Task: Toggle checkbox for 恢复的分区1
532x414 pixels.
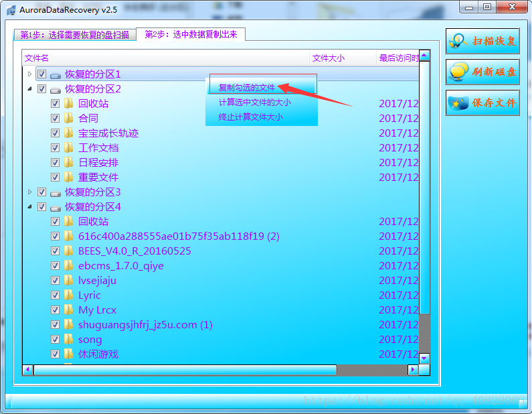Action: pos(41,74)
